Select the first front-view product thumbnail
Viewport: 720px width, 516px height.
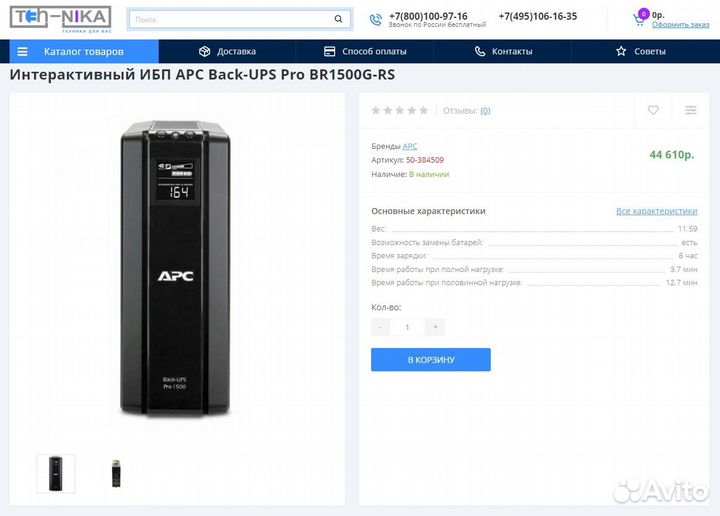[x=56, y=474]
